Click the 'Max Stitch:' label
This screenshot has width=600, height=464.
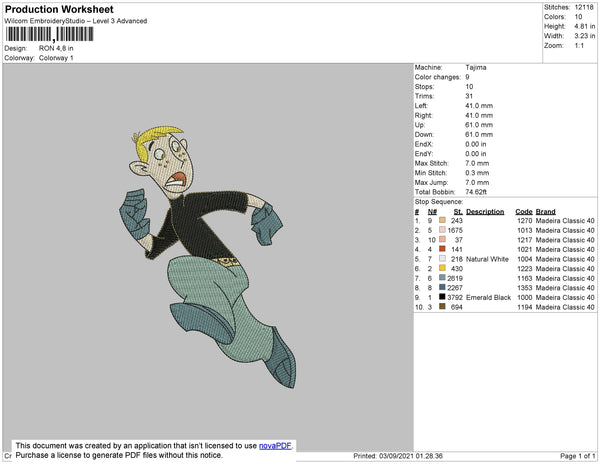(432, 163)
